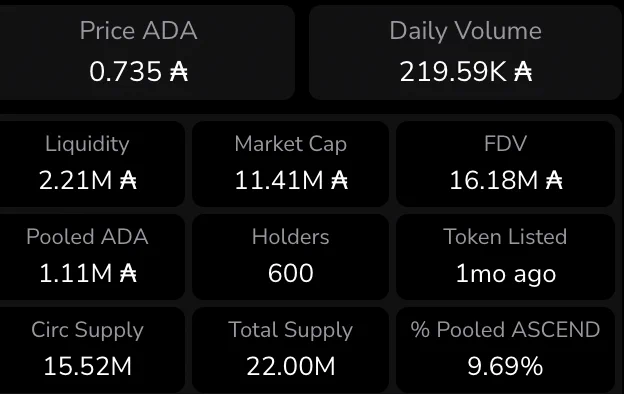Click the ADA symbol next to FDV value
Viewport: 624px width, 394px height.
(554, 180)
